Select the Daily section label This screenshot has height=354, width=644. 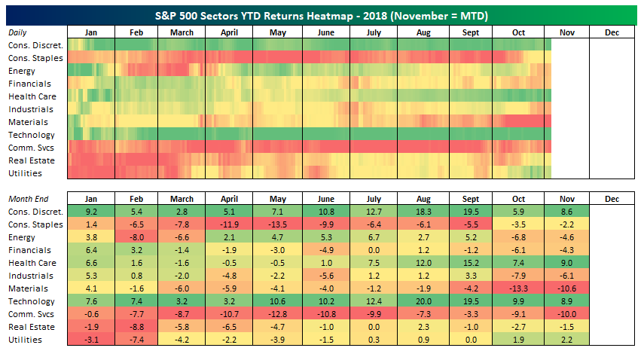(x=20, y=32)
